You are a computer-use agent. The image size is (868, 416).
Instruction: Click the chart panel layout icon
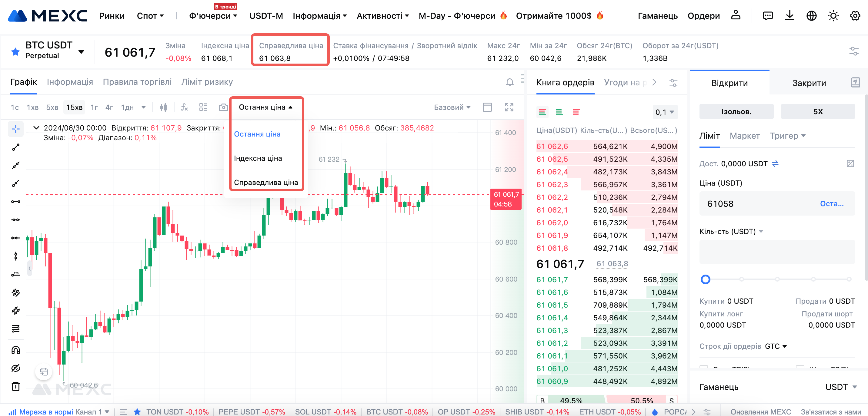[x=487, y=107]
